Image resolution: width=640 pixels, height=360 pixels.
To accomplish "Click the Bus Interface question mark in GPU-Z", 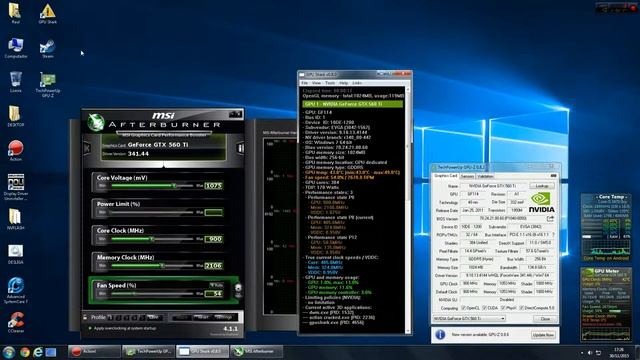I will click(x=553, y=235).
